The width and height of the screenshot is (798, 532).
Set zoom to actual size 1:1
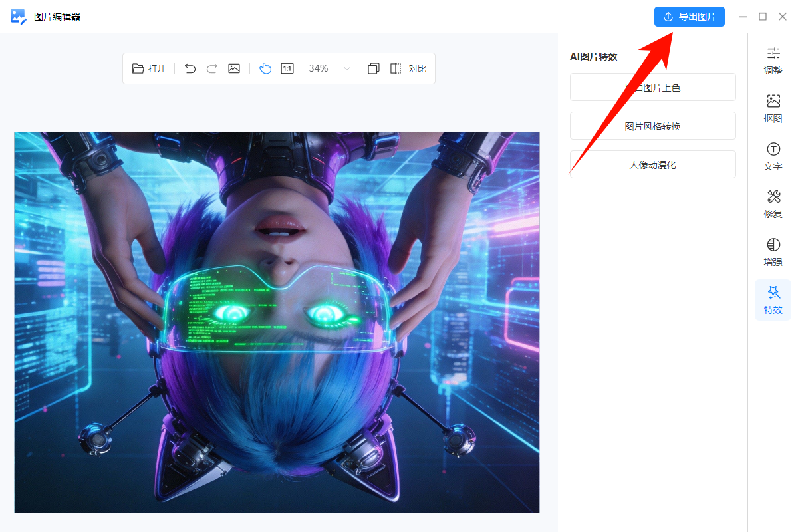click(287, 68)
